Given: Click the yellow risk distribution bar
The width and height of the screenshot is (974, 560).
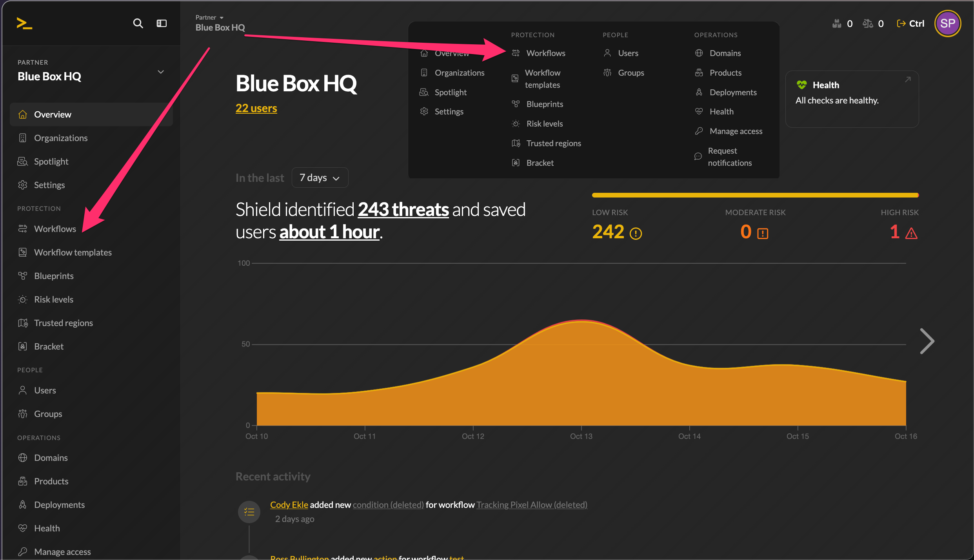Looking at the screenshot, I should pyautogui.click(x=755, y=195).
